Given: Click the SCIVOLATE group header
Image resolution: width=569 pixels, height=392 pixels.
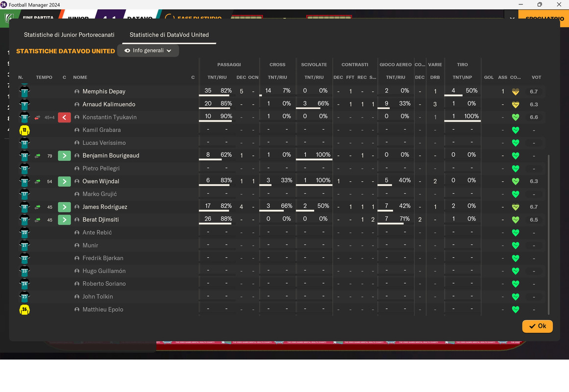Looking at the screenshot, I should pyautogui.click(x=314, y=65).
